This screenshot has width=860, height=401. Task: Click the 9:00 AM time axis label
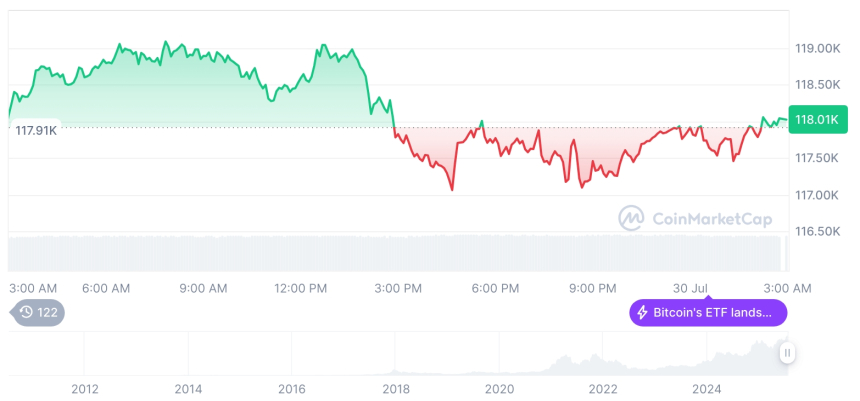[x=203, y=288]
